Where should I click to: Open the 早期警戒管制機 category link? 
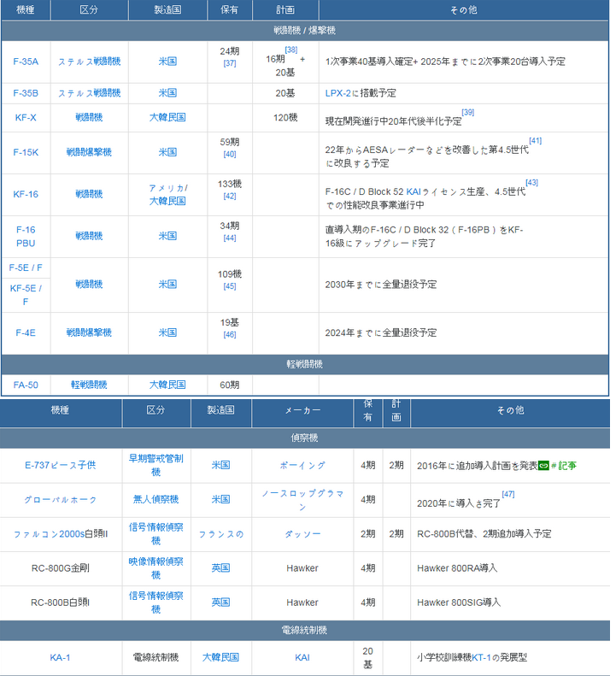[x=155, y=465]
